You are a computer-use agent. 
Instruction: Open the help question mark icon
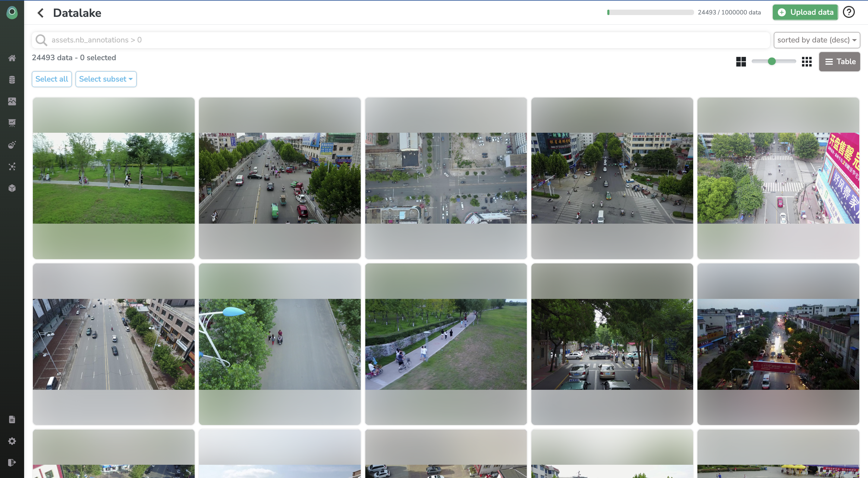(x=848, y=12)
